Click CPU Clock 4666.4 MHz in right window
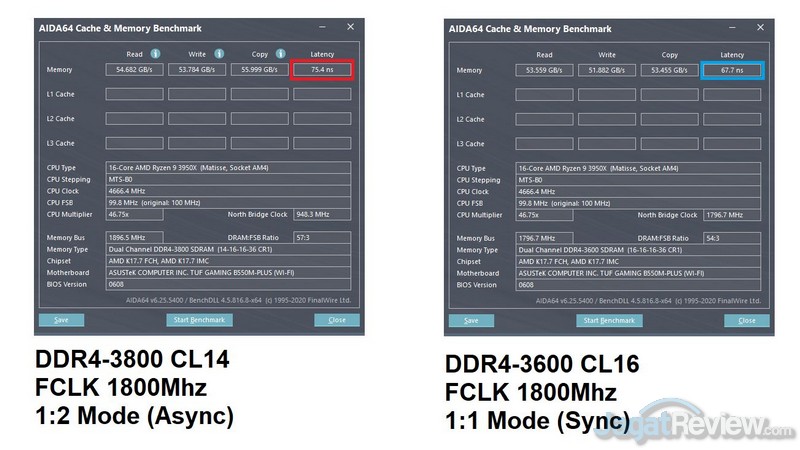Image resolution: width=800 pixels, height=450 pixels. (638, 191)
